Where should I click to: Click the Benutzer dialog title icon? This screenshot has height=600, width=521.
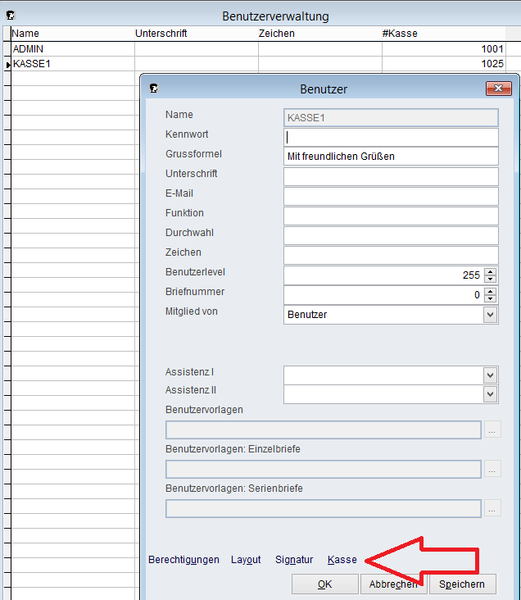[154, 88]
